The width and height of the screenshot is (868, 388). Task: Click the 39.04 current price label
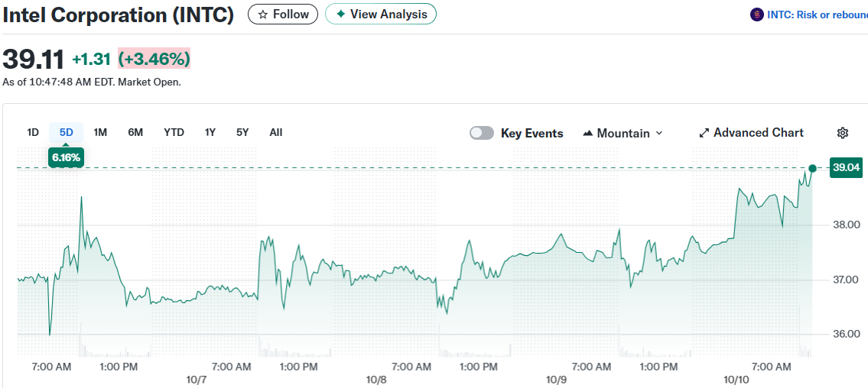pyautogui.click(x=847, y=167)
